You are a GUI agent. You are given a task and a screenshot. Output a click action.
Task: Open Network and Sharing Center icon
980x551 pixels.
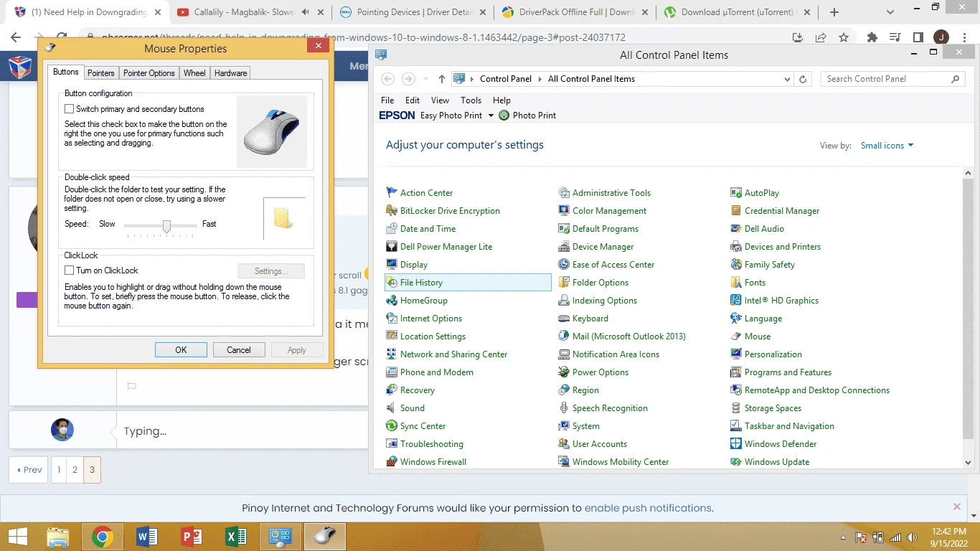pos(392,354)
